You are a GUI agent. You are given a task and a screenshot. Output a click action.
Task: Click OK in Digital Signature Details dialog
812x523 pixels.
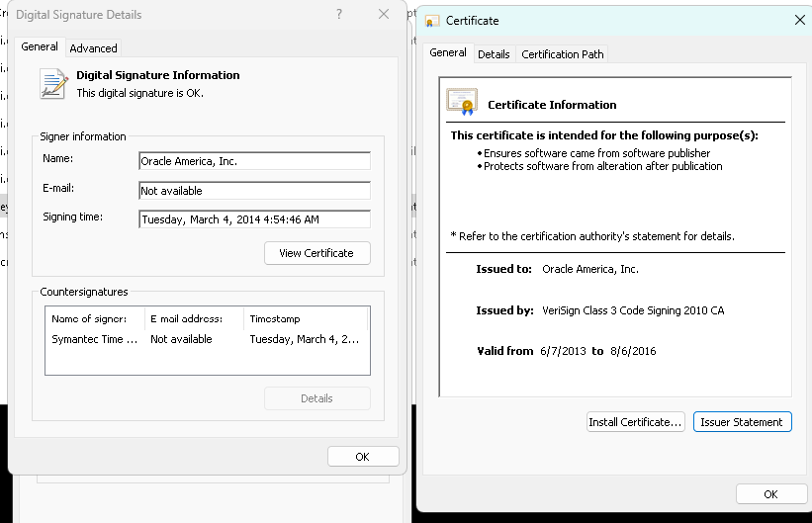click(x=363, y=457)
